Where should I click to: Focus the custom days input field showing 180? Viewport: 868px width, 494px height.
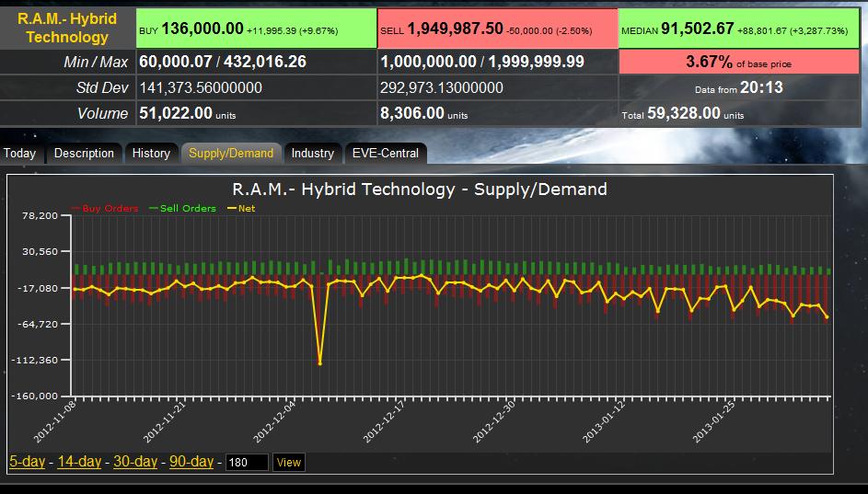point(247,463)
